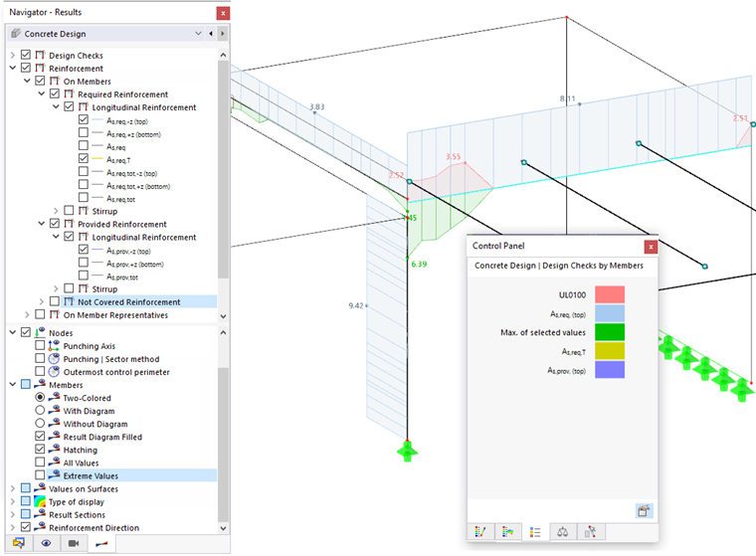
Task: Click the Type of display icon
Action: point(40,501)
